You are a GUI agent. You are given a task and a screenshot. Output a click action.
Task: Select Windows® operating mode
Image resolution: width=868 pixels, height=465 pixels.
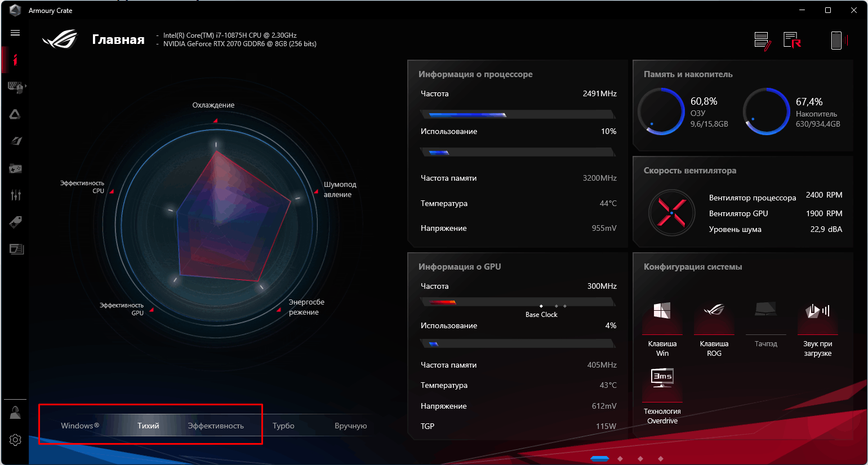pos(80,426)
